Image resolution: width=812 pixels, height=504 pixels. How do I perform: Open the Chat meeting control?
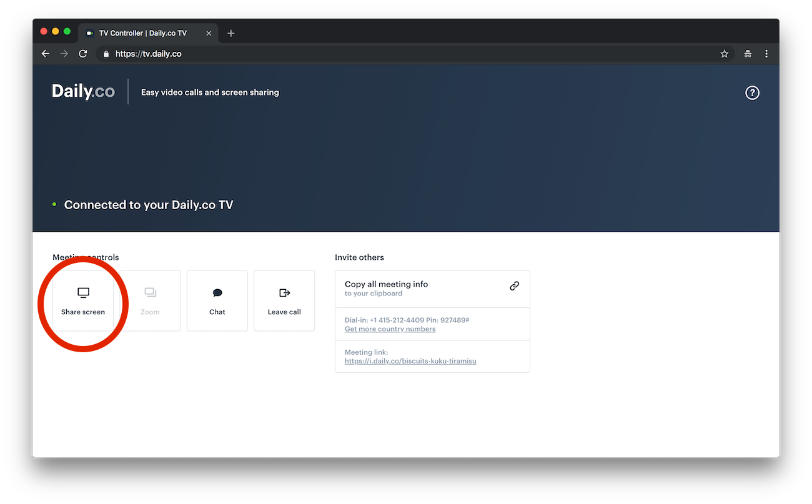point(217,300)
